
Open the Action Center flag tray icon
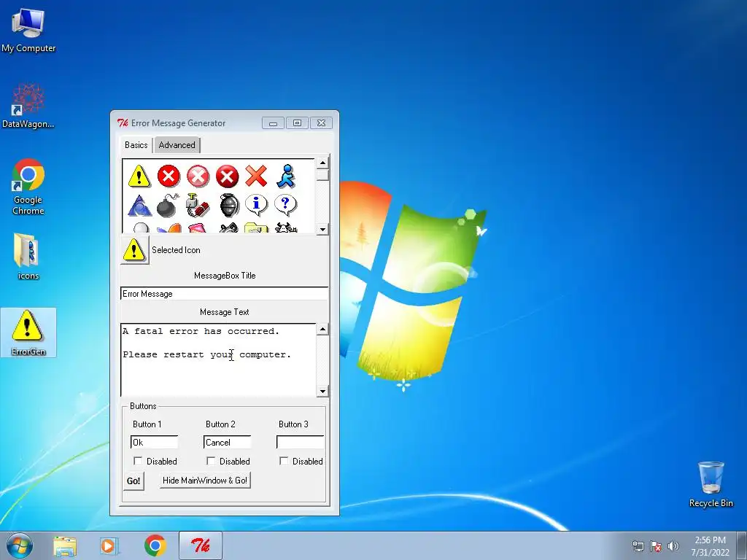[x=656, y=546]
